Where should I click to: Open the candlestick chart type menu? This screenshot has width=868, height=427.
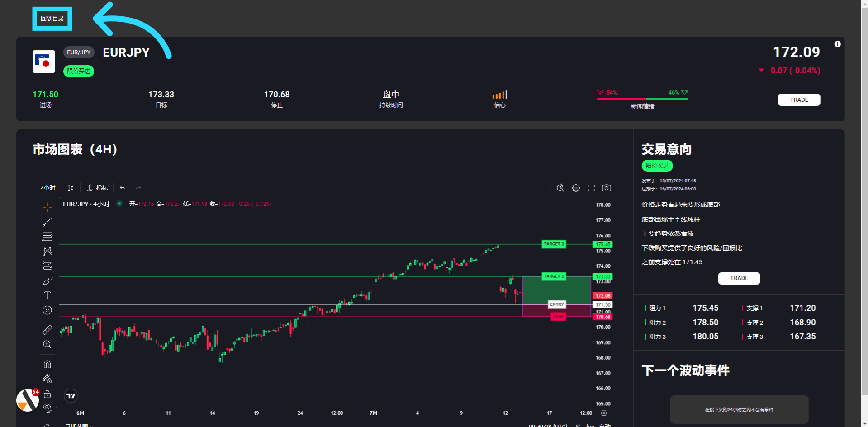click(71, 188)
